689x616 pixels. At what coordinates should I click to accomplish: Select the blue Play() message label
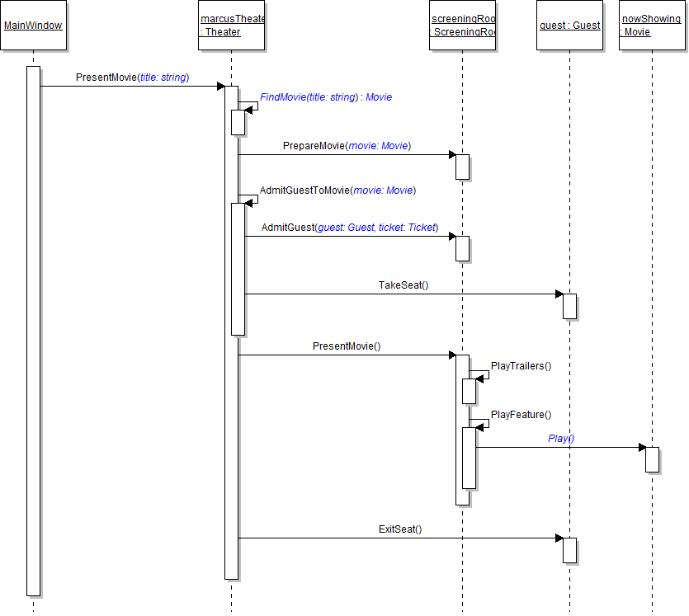561,439
